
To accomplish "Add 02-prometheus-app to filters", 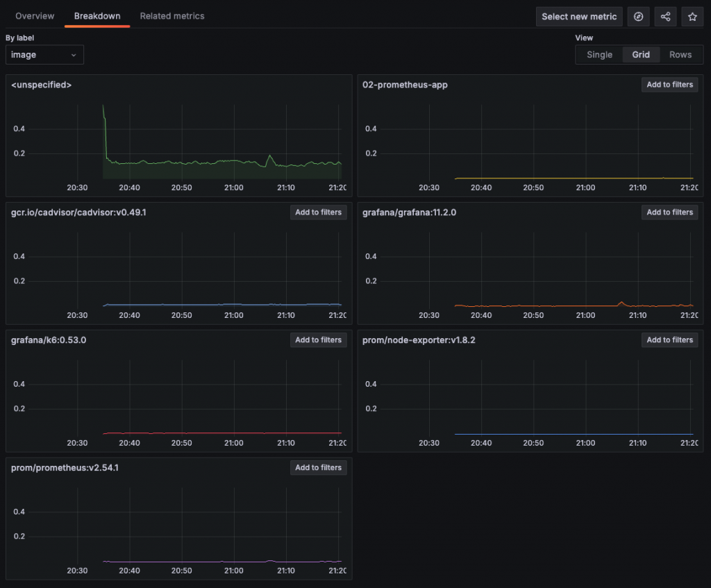I will [669, 85].
